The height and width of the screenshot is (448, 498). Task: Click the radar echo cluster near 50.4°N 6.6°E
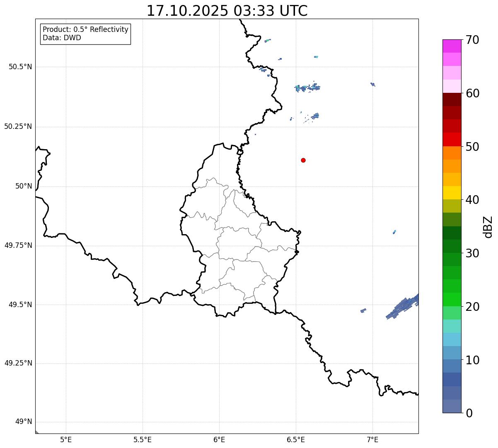coord(307,87)
